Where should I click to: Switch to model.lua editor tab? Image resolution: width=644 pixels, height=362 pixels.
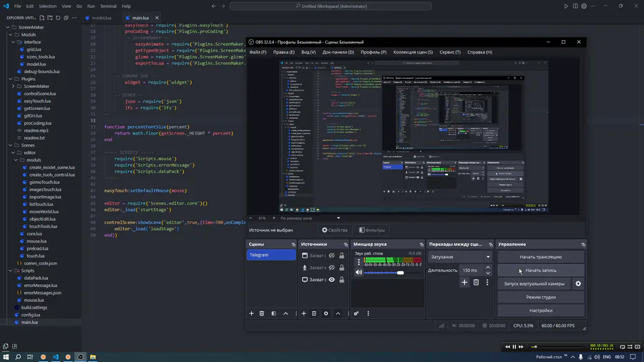[x=102, y=18]
